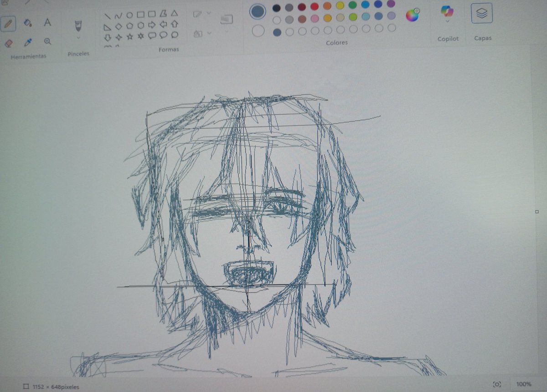The image size is (547, 392).
Task: Expand the Copilot dropdown chevron
Action: point(448,21)
